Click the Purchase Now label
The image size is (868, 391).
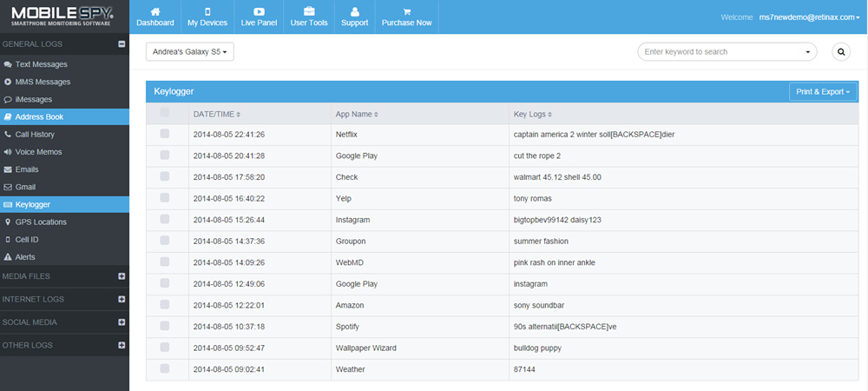click(x=407, y=23)
